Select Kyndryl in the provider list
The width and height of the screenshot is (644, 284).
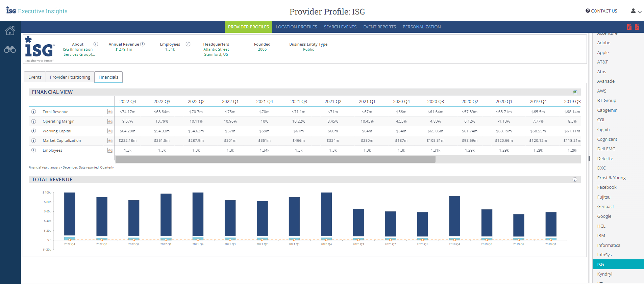coord(618,274)
